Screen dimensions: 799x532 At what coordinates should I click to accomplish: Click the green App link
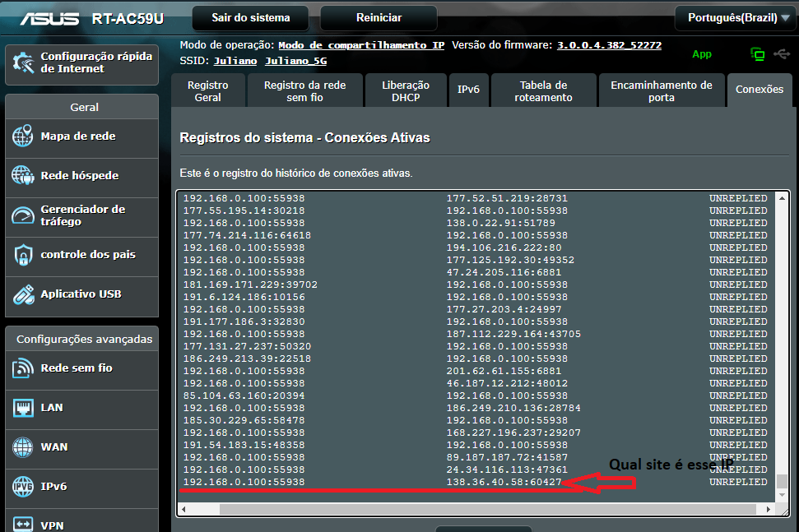pyautogui.click(x=702, y=54)
